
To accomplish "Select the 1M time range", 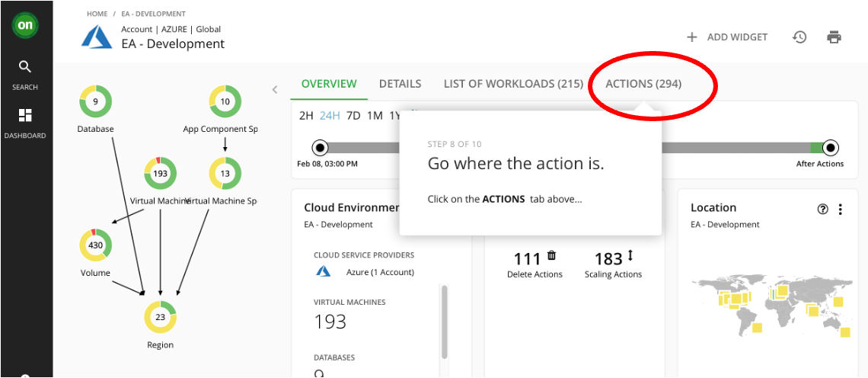I will 375,116.
